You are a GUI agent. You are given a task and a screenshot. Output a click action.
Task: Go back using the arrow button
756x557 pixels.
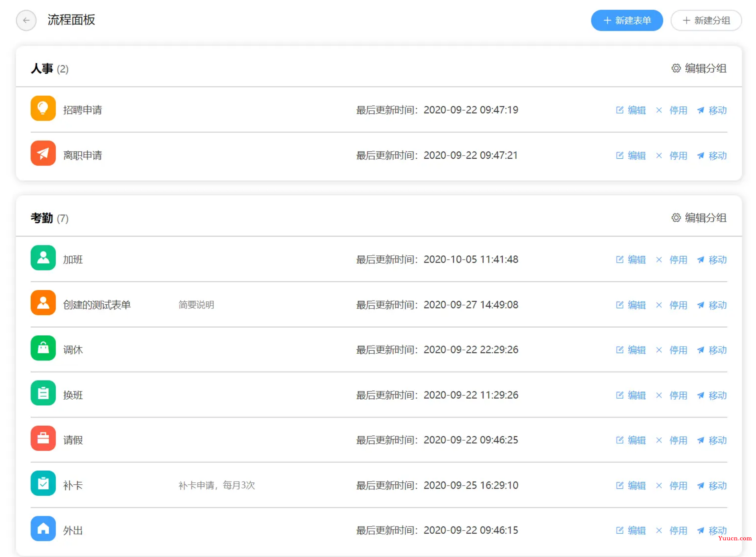[26, 21]
